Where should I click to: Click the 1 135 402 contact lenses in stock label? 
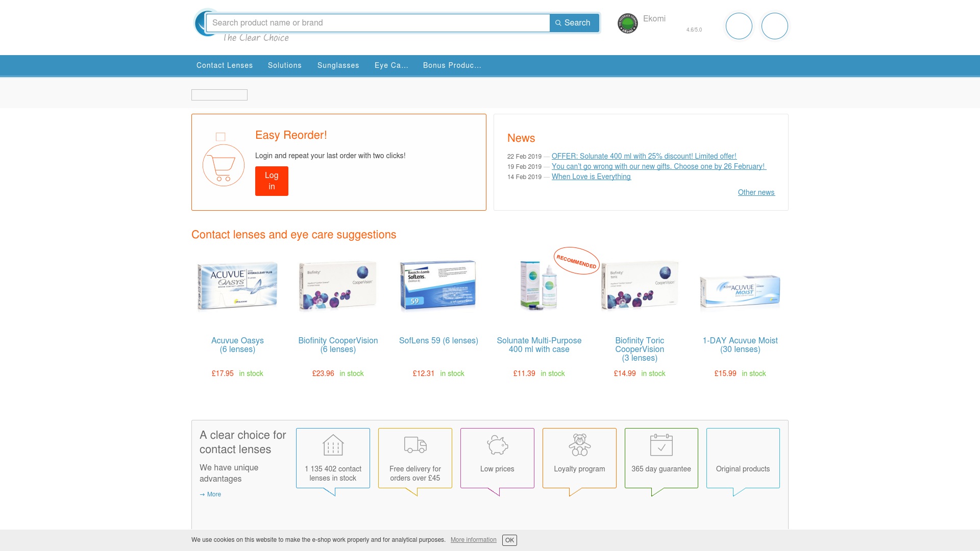pyautogui.click(x=333, y=473)
